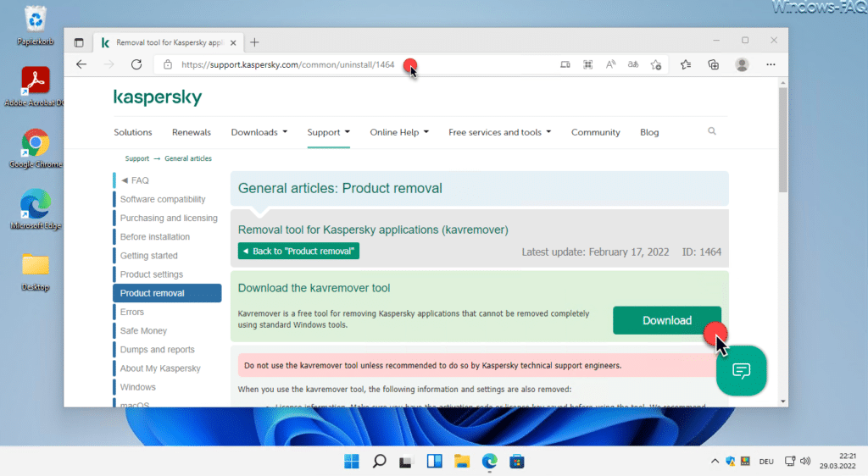The height and width of the screenshot is (476, 868).
Task: Go back to FAQ in sidebar
Action: (x=135, y=180)
